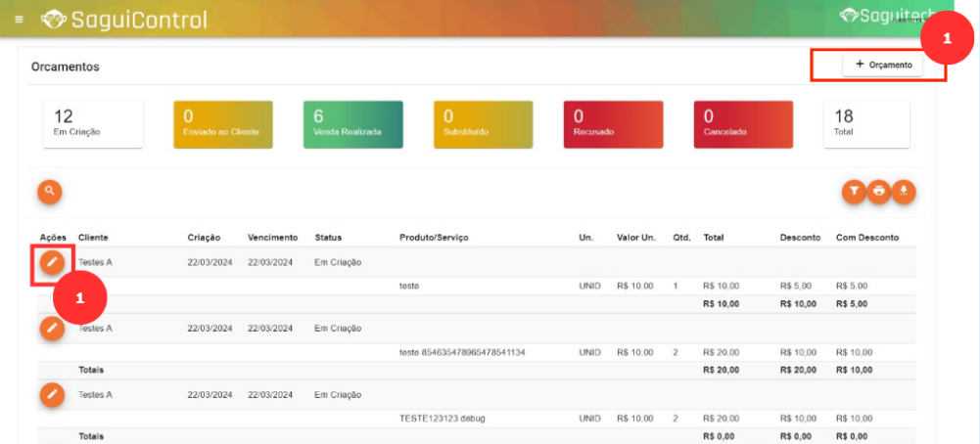Click the Saguitech logo at top right
980x444 pixels.
point(887,16)
